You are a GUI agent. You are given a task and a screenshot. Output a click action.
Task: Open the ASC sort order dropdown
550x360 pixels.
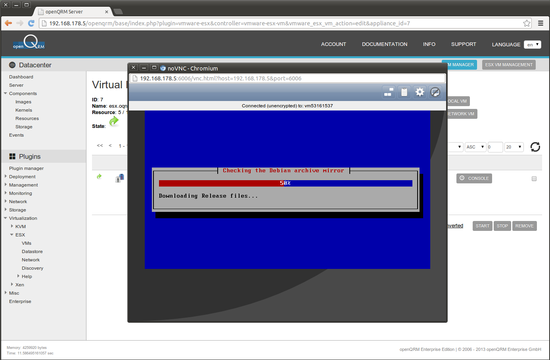(x=475, y=147)
